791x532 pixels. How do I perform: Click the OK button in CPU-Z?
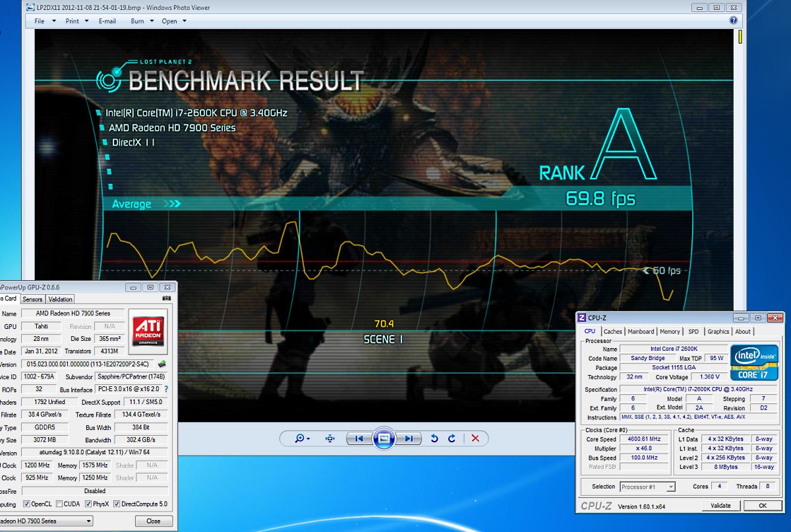[x=762, y=506]
